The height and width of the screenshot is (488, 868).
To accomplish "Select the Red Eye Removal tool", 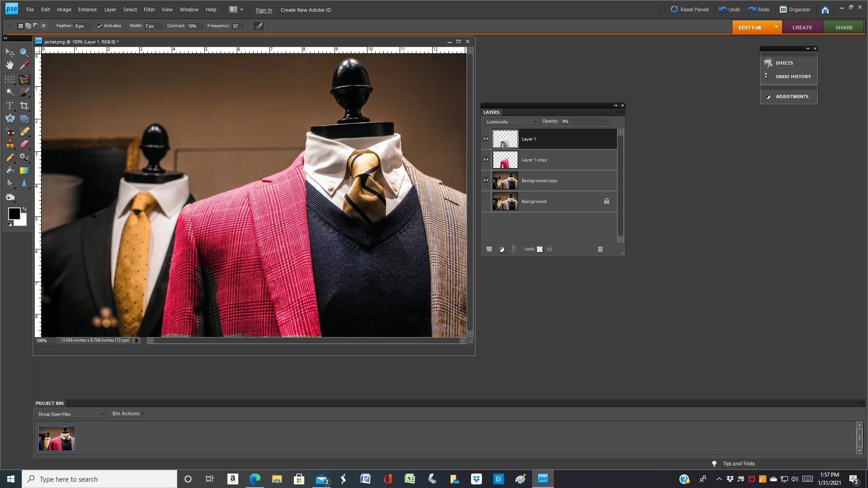I will [9, 132].
